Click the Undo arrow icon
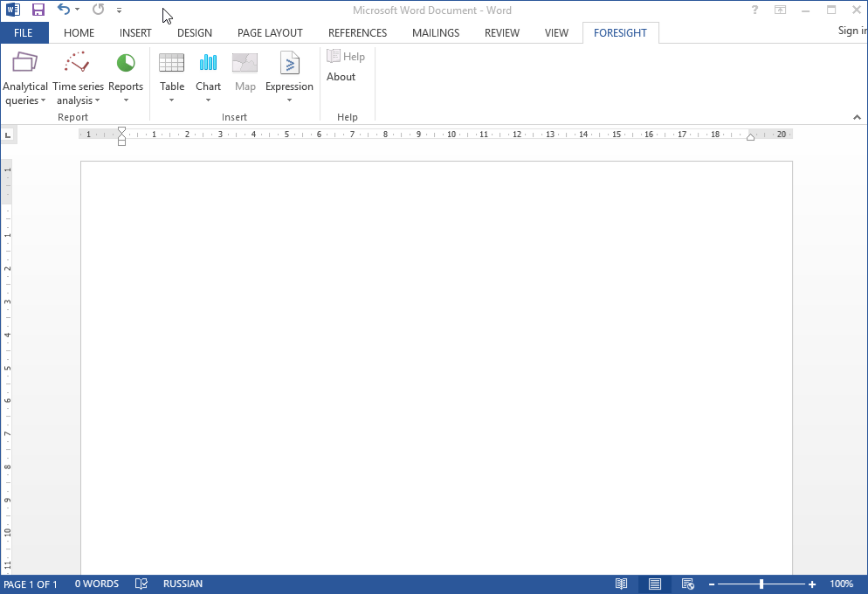Screen dimensions: 868x594 (x=63, y=10)
